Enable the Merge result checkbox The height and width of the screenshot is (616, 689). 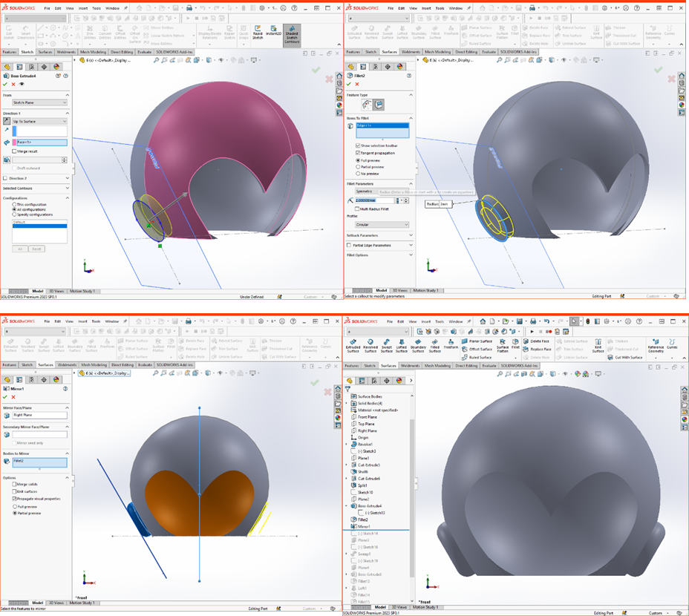16,151
